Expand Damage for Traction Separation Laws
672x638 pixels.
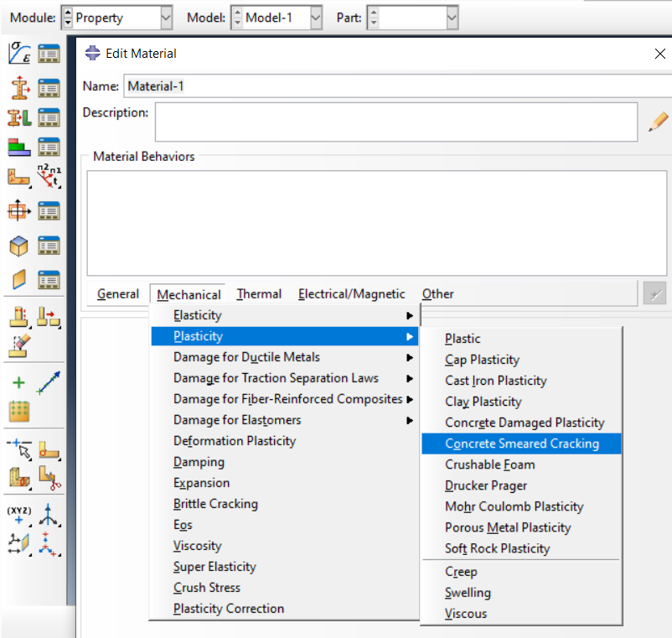click(x=285, y=378)
